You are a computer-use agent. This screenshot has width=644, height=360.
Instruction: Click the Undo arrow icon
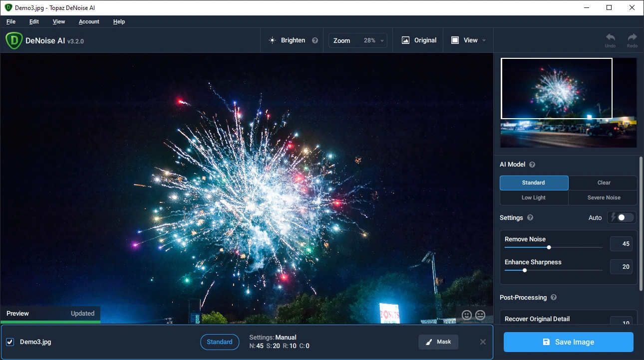tap(610, 38)
